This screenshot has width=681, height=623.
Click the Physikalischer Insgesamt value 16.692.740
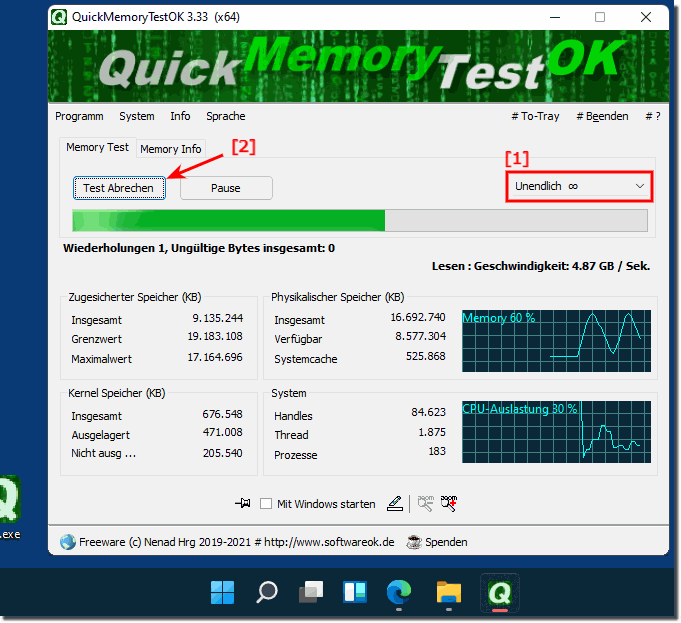point(418,317)
